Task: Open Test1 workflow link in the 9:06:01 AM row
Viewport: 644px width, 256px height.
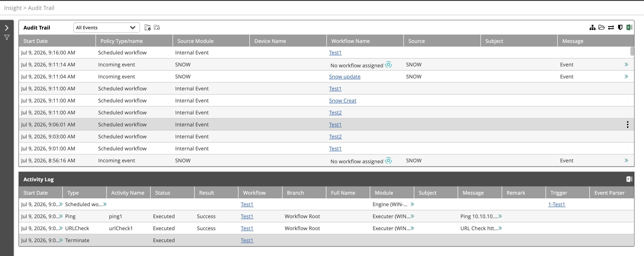Action: pyautogui.click(x=335, y=125)
